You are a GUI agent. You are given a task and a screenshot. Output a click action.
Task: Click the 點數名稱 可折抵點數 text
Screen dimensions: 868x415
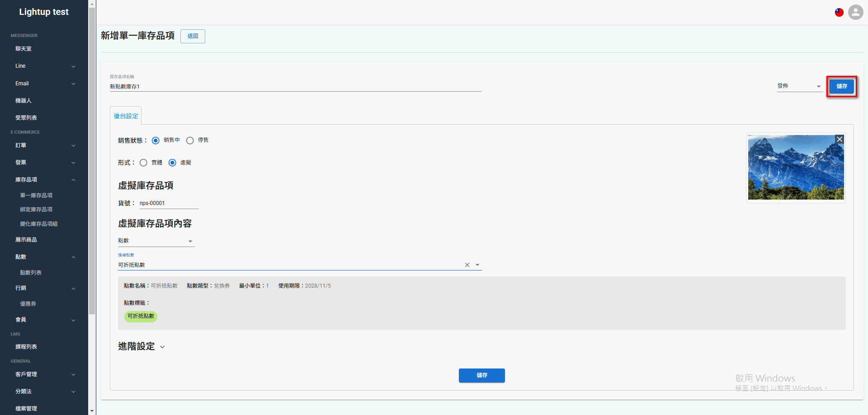click(151, 286)
